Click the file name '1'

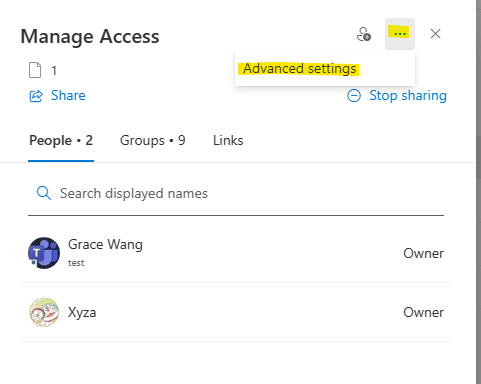(54, 71)
